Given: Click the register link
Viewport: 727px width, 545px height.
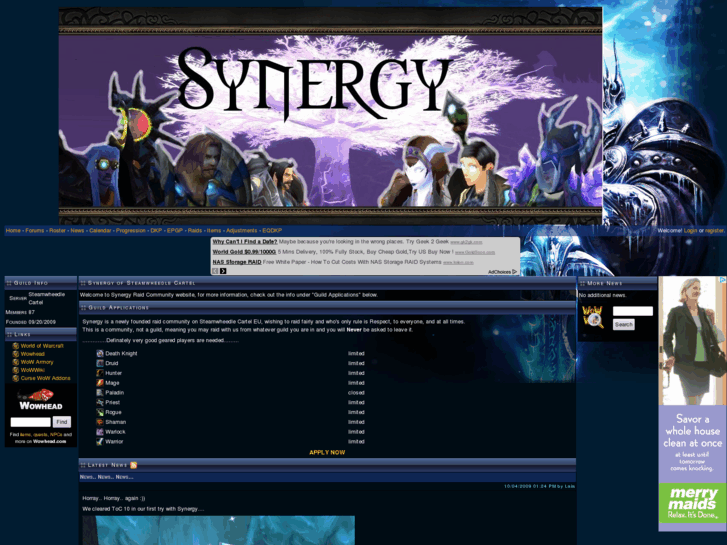Looking at the screenshot, I should pos(714,231).
